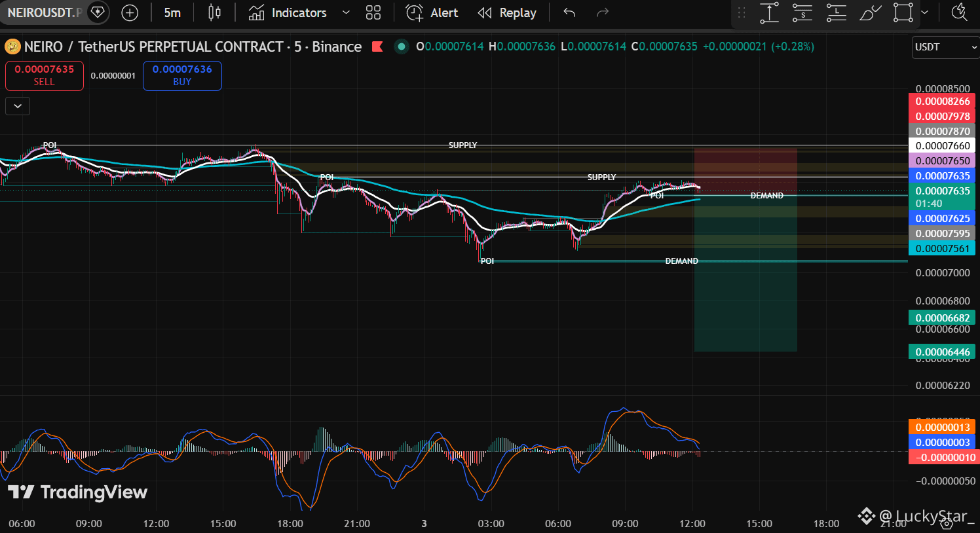Expand the favorites drawing toolbar chevron
Viewport: 980px width, 533px height.
[x=924, y=12]
